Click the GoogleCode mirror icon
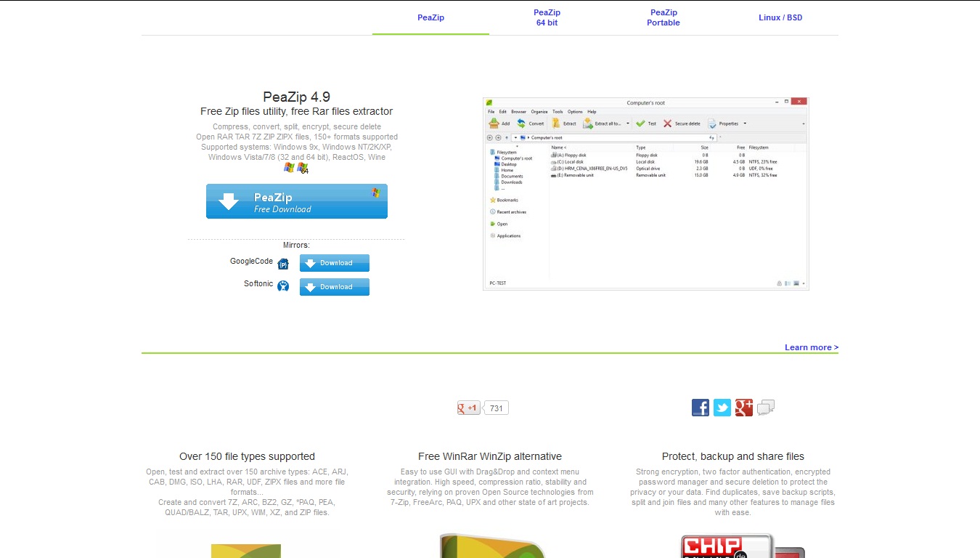 pos(283,264)
